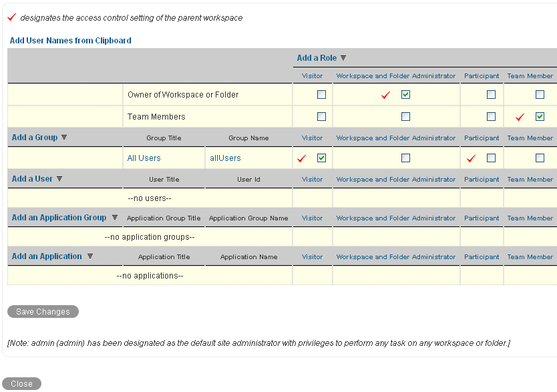
Task: Click Visitor role header in top row
Action: click(x=312, y=76)
